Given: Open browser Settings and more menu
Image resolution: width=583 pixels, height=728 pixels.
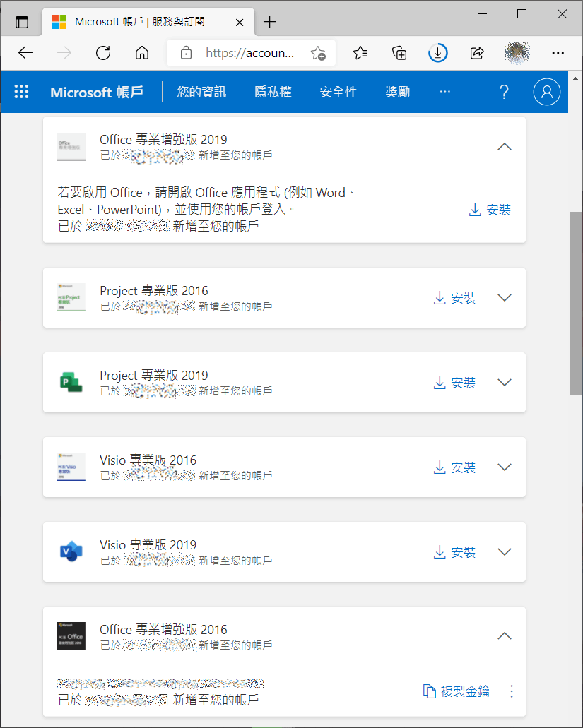Looking at the screenshot, I should coord(558,53).
